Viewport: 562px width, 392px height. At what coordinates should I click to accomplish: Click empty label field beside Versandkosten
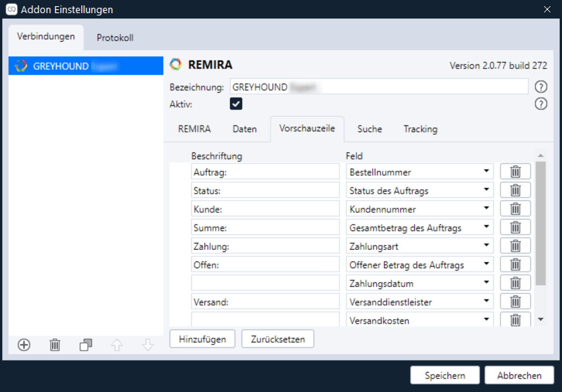tap(265, 320)
